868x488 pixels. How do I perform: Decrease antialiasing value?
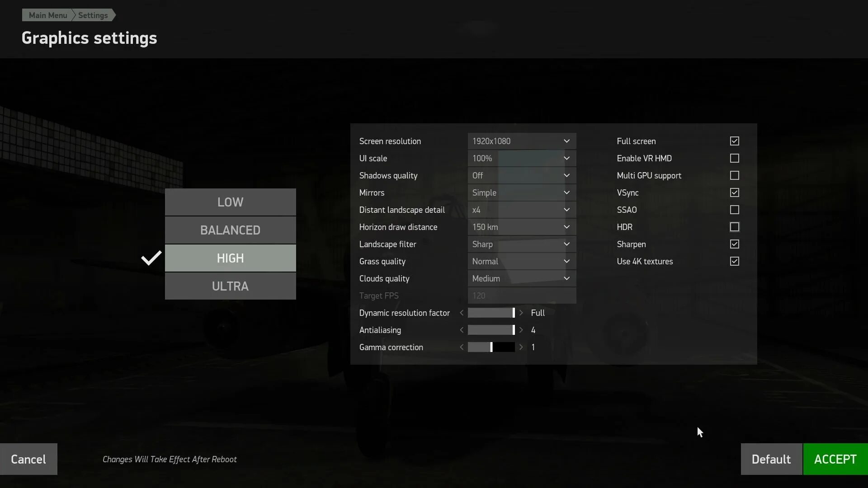pyautogui.click(x=462, y=329)
